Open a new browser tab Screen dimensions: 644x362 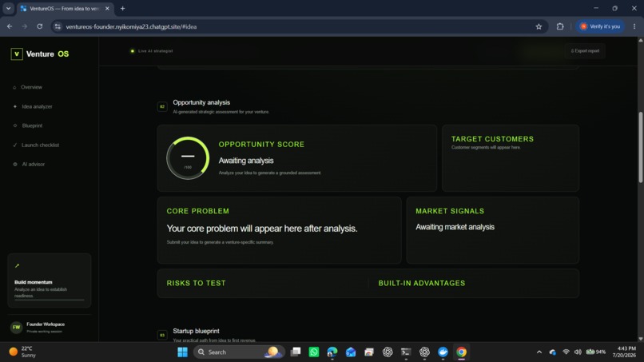[x=122, y=8]
